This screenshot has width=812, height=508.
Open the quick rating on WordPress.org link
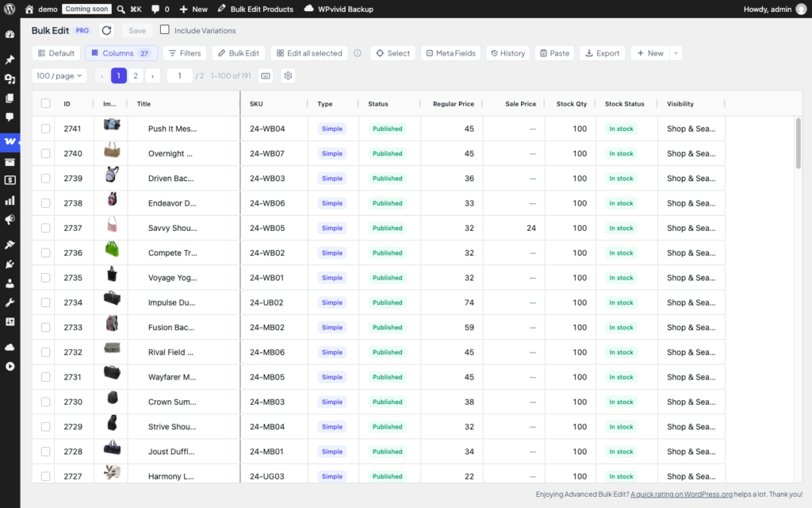click(681, 494)
